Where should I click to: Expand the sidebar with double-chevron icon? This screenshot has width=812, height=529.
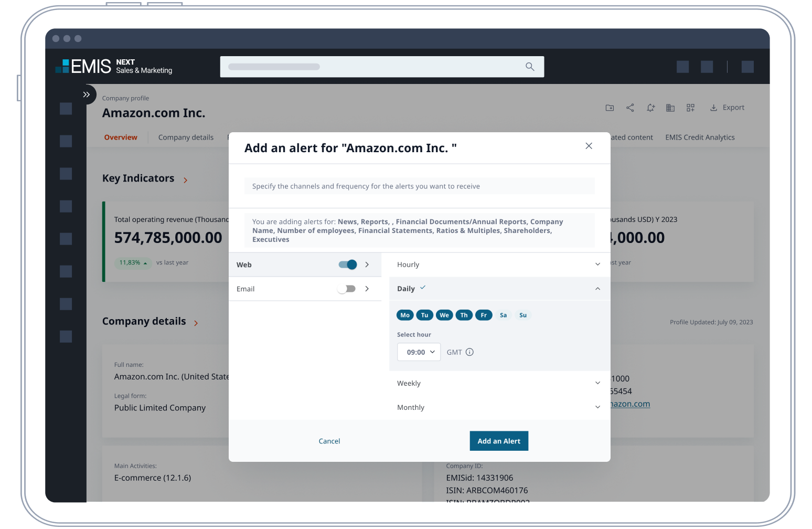[x=87, y=94]
